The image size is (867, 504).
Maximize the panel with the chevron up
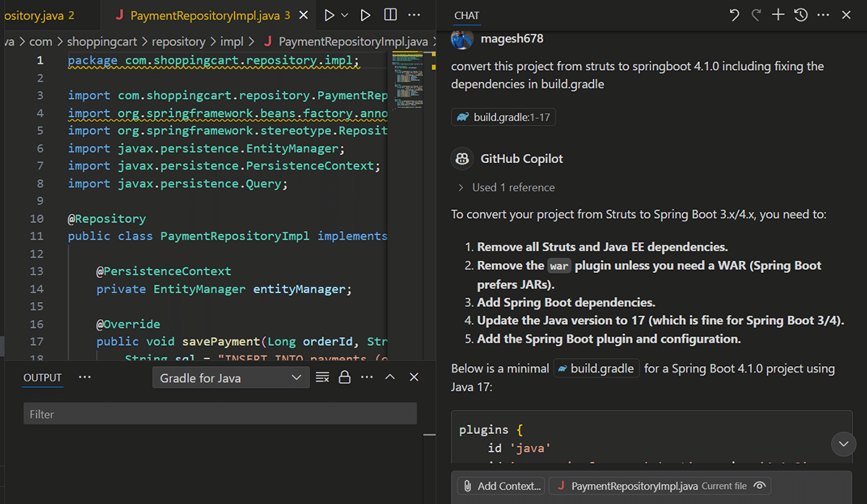[x=390, y=377]
